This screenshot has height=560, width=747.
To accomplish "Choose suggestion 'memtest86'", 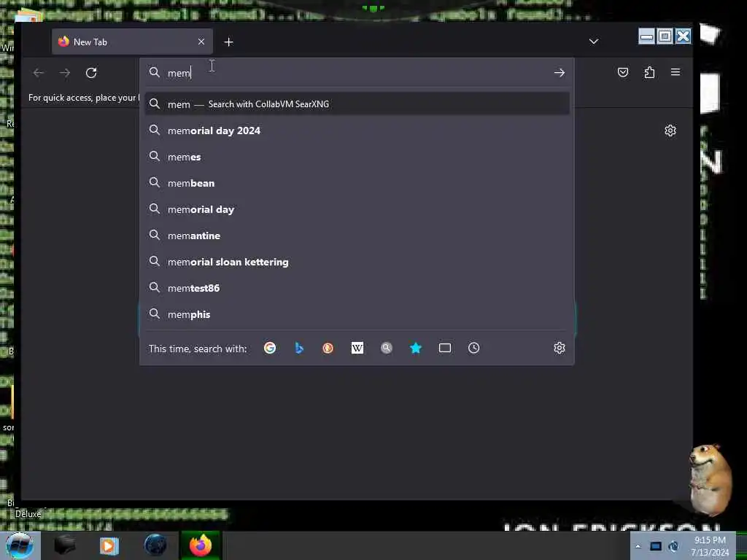I will coord(357,288).
